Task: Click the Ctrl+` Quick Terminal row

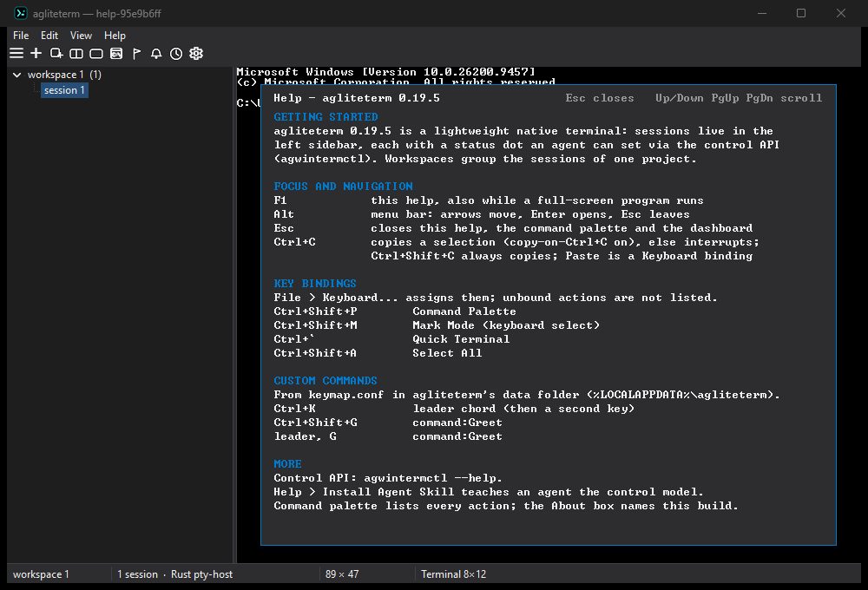Action: tap(391, 339)
